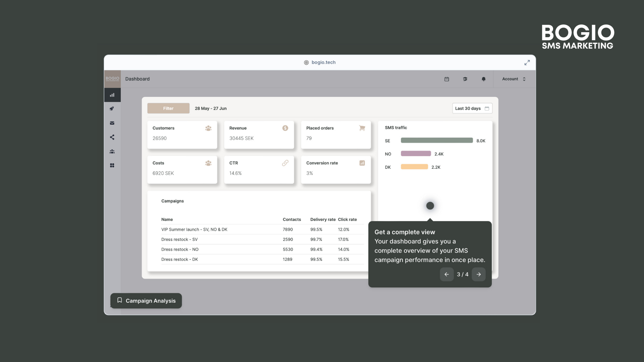The height and width of the screenshot is (362, 644).
Task: Click the green SE traffic bar
Action: (436, 140)
